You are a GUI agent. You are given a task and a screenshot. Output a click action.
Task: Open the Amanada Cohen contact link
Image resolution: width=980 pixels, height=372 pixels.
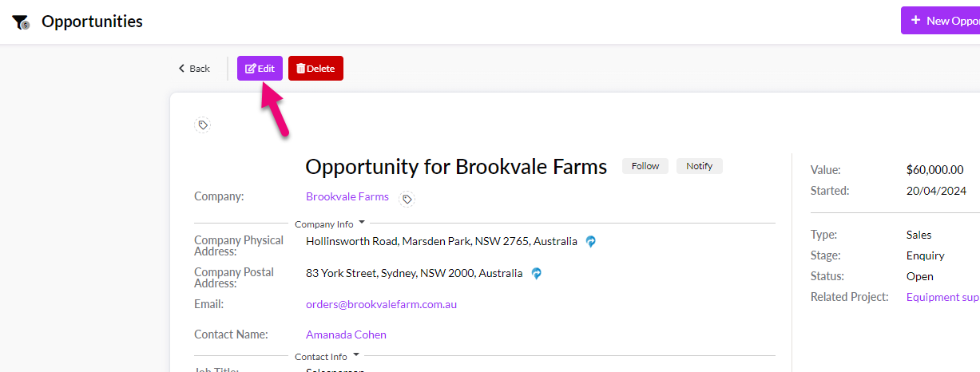346,334
